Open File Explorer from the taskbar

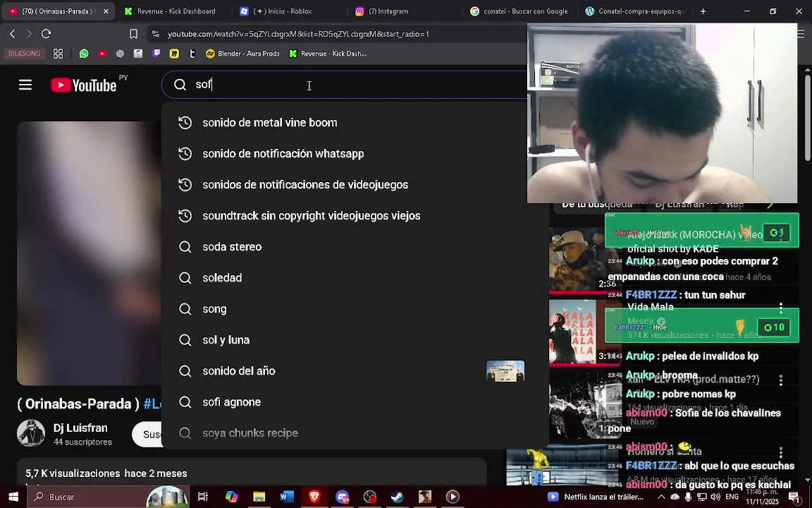(259, 497)
